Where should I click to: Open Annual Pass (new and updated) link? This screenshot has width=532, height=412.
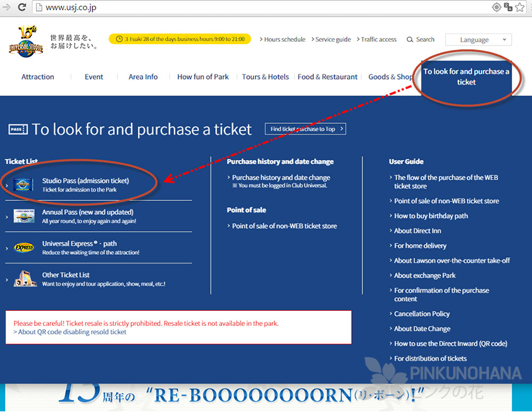pyautogui.click(x=88, y=212)
